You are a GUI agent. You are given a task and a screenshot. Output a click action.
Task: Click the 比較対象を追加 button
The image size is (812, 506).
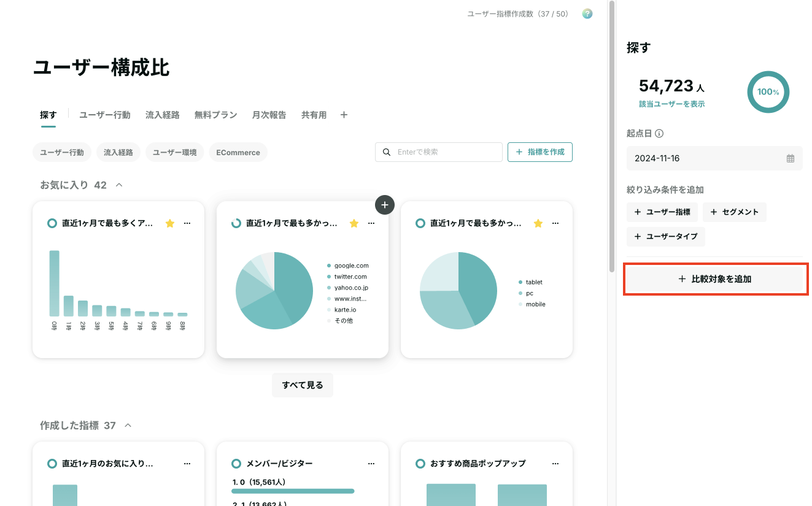pos(715,279)
